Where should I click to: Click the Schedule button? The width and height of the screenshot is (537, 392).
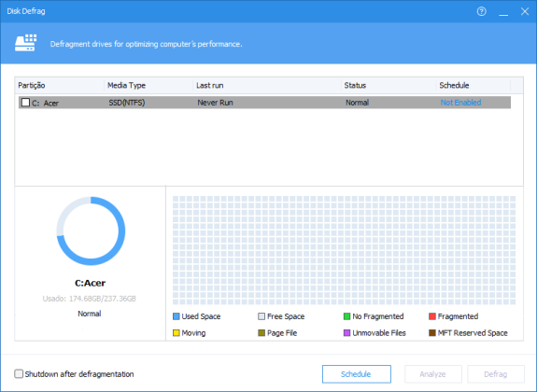357,374
